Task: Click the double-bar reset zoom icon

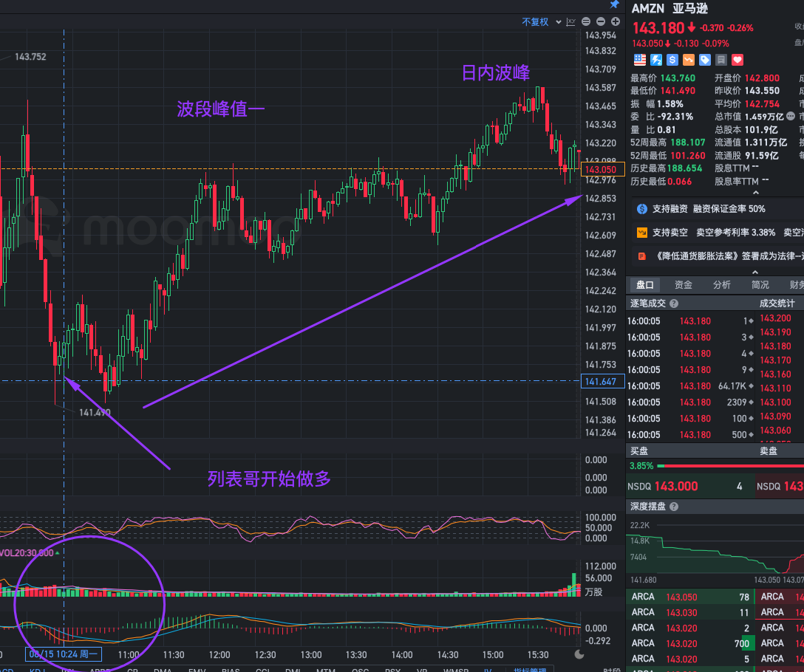Action: coord(586,21)
